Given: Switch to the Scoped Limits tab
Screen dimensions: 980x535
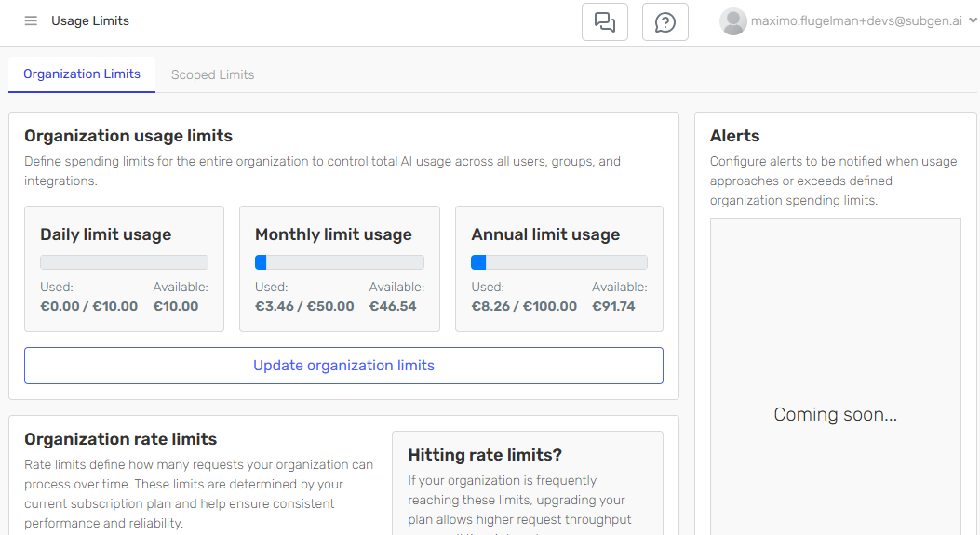Looking at the screenshot, I should click(212, 74).
